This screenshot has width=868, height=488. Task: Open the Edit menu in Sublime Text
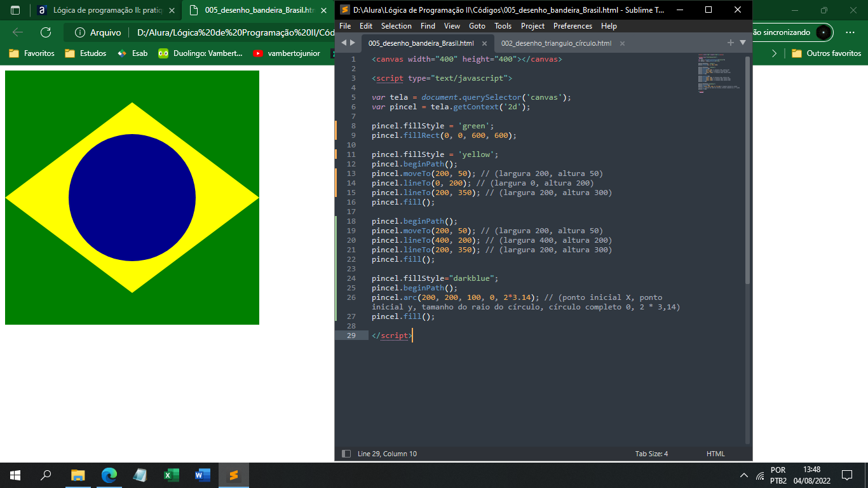click(366, 26)
